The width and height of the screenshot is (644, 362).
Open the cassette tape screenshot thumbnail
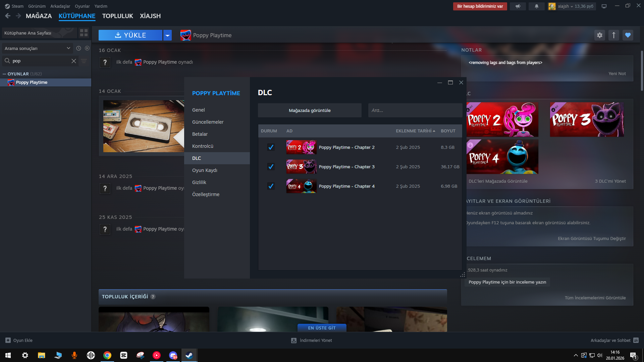point(144,126)
